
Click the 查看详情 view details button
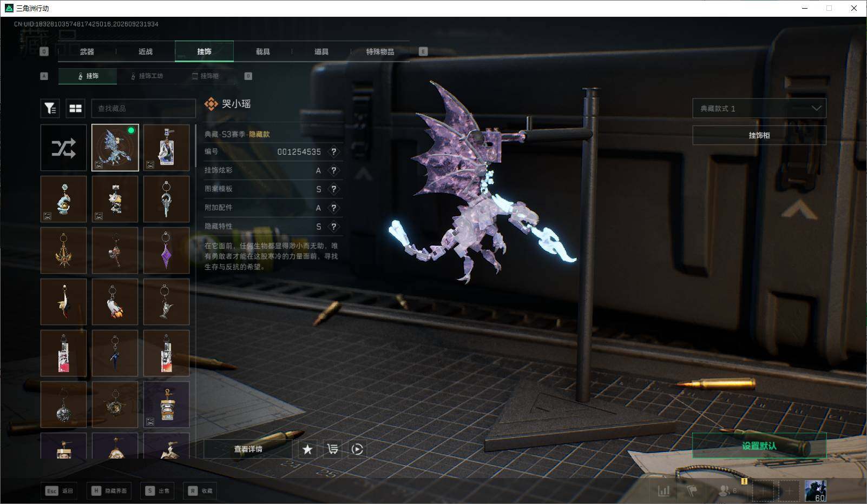click(248, 449)
